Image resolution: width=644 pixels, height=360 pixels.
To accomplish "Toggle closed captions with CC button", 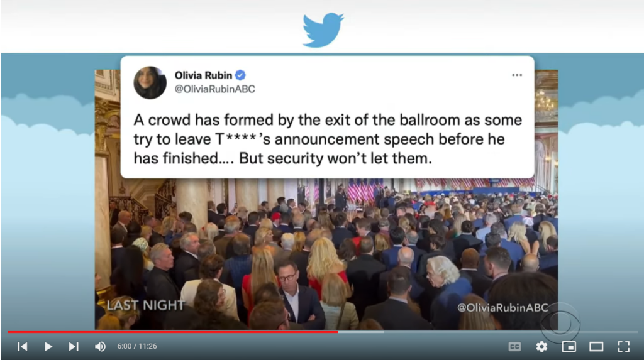I will [514, 347].
